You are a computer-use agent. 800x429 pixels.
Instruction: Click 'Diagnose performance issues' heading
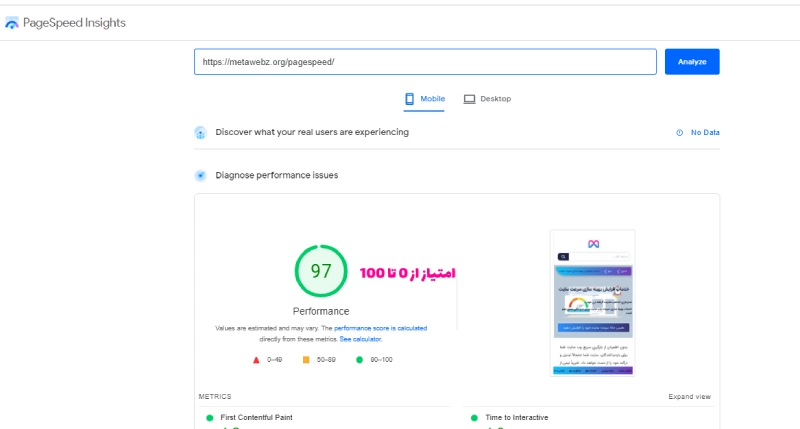[x=277, y=175]
